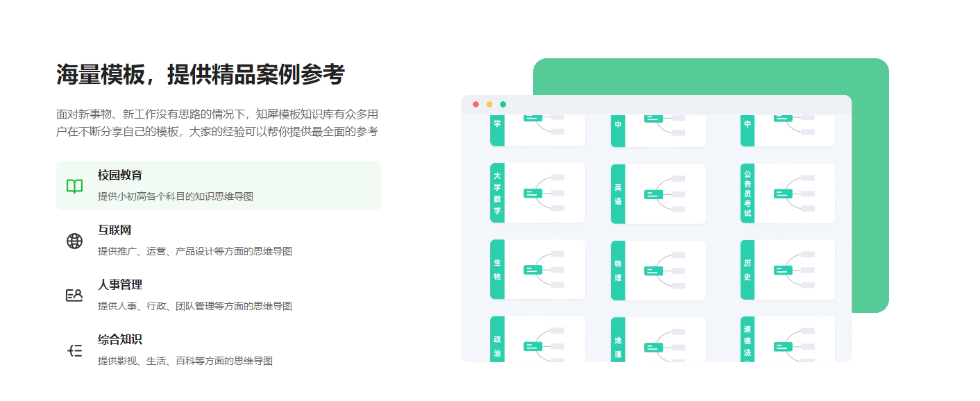Click the red dot in the preview window

[475, 104]
